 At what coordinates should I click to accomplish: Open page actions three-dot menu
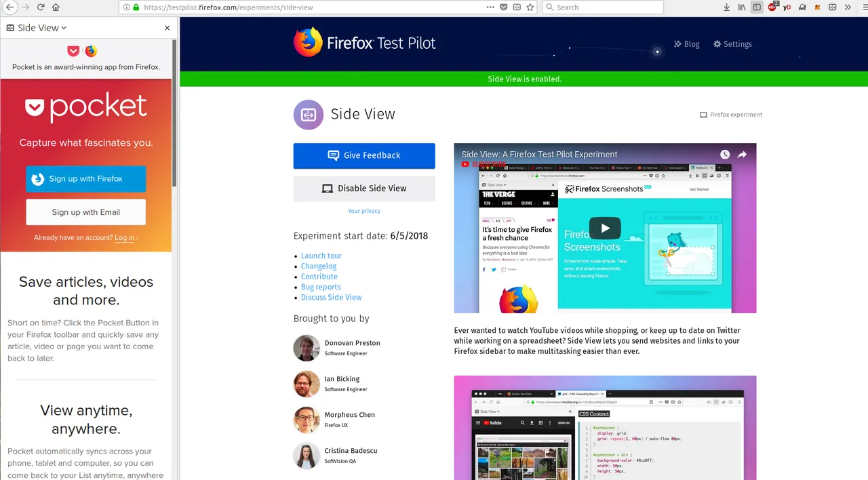tap(490, 7)
